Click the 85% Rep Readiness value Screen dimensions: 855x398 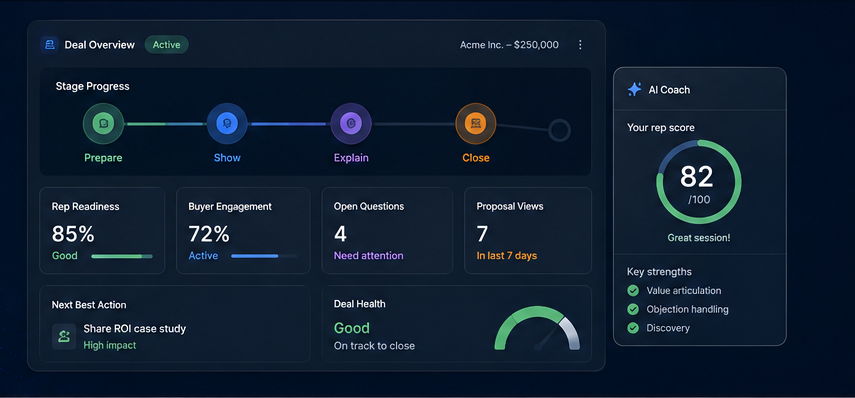(x=73, y=234)
